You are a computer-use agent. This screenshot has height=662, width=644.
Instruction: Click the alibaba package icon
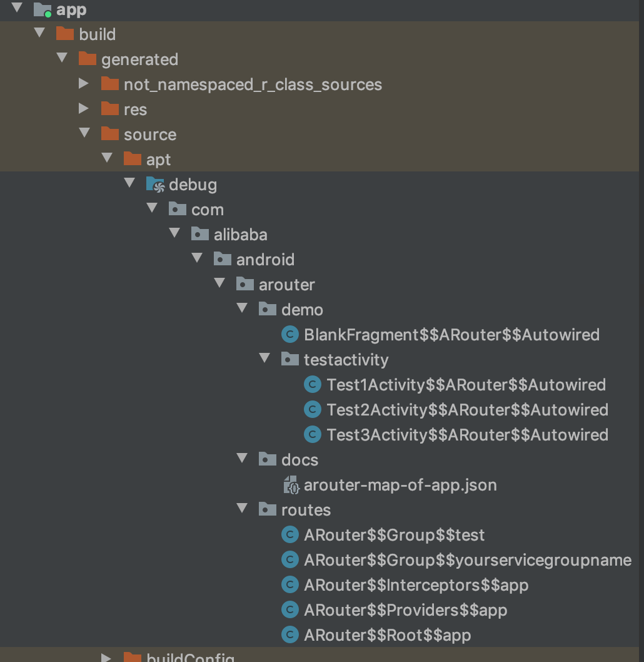point(200,234)
